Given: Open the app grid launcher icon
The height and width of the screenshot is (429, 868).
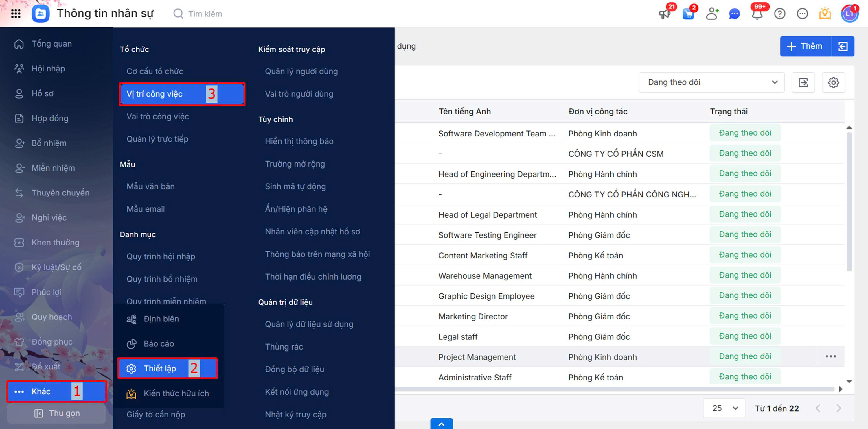Looking at the screenshot, I should (16, 14).
